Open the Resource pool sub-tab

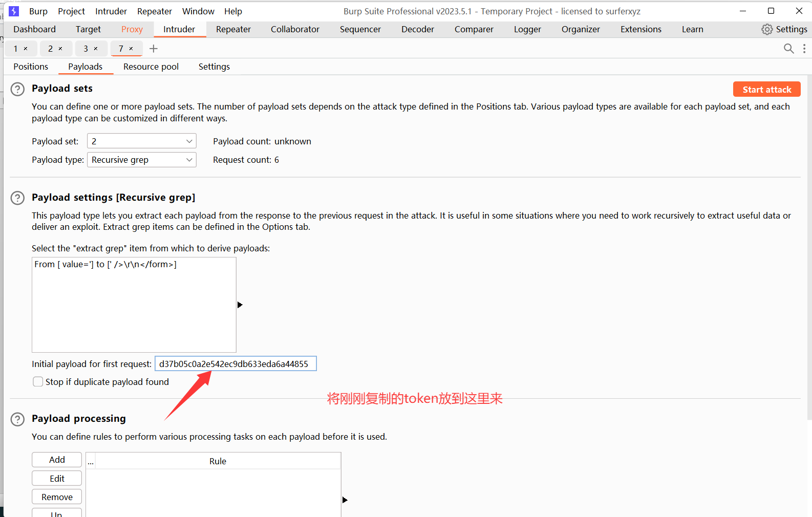tap(151, 67)
